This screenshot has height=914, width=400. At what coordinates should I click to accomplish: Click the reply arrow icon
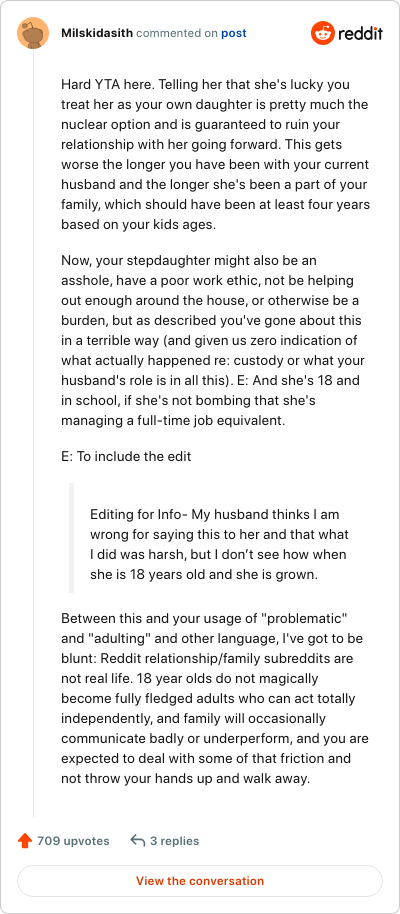pos(138,841)
